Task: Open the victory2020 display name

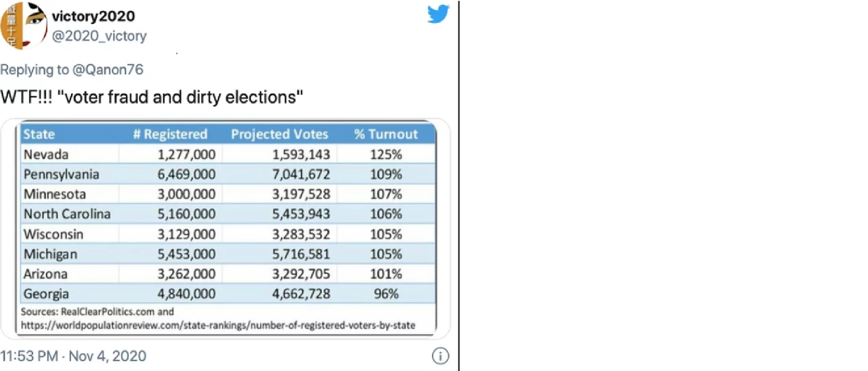Action: 93,16
